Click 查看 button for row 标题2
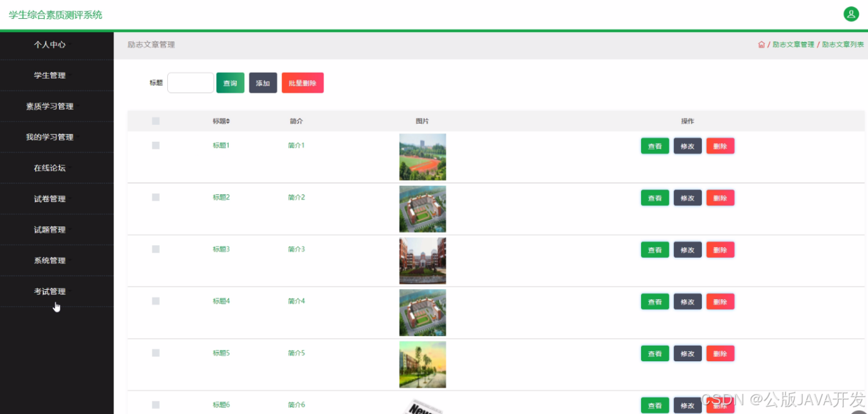 pos(655,198)
